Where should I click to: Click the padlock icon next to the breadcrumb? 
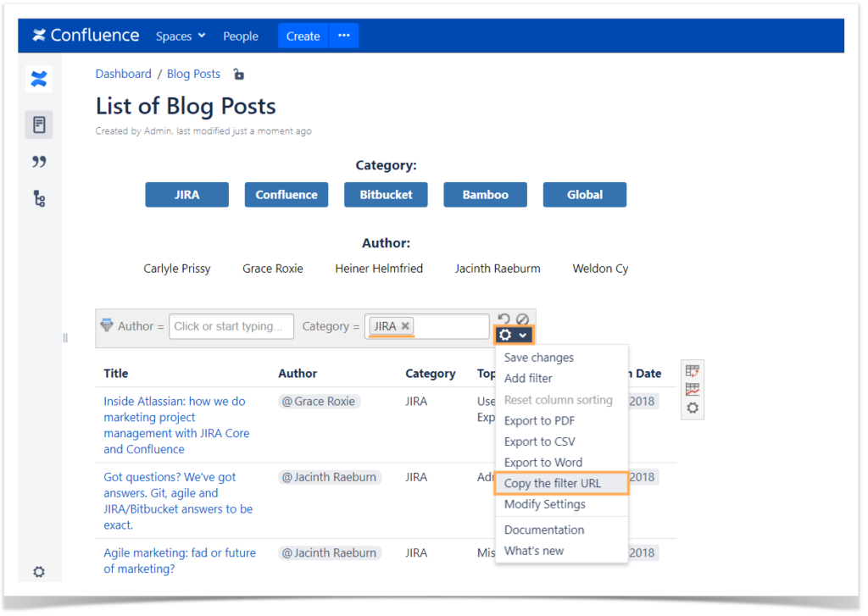pyautogui.click(x=238, y=74)
